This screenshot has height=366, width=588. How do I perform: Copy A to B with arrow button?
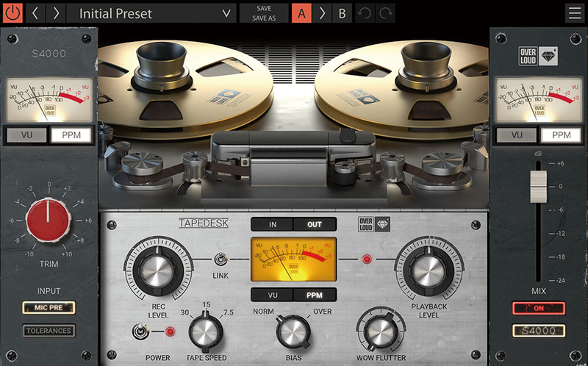[322, 13]
